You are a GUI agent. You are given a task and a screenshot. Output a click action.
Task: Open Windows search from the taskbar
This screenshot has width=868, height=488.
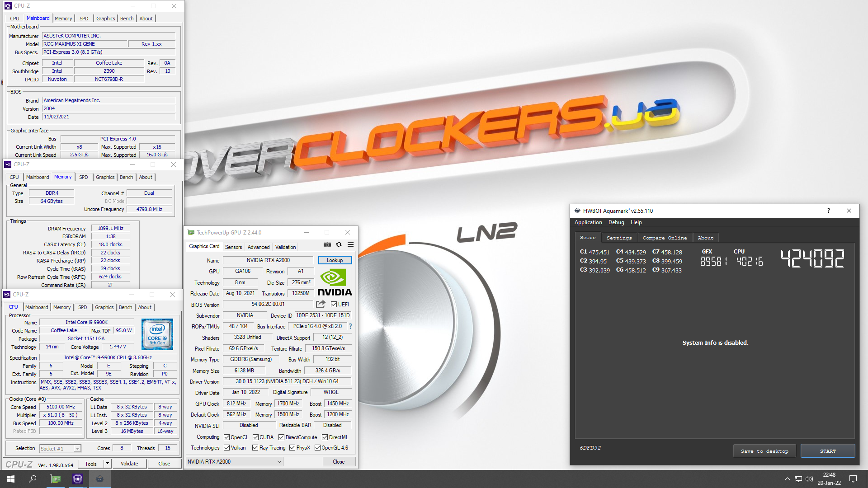pyautogui.click(x=33, y=479)
